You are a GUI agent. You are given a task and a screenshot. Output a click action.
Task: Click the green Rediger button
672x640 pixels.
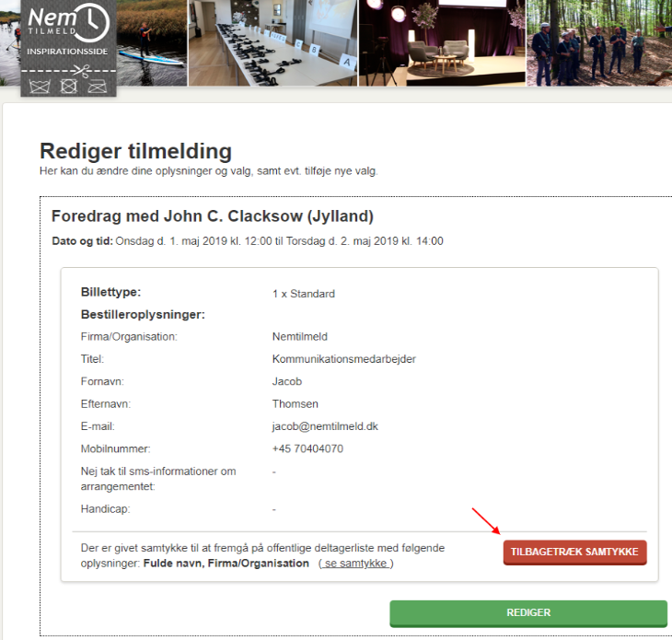click(528, 613)
